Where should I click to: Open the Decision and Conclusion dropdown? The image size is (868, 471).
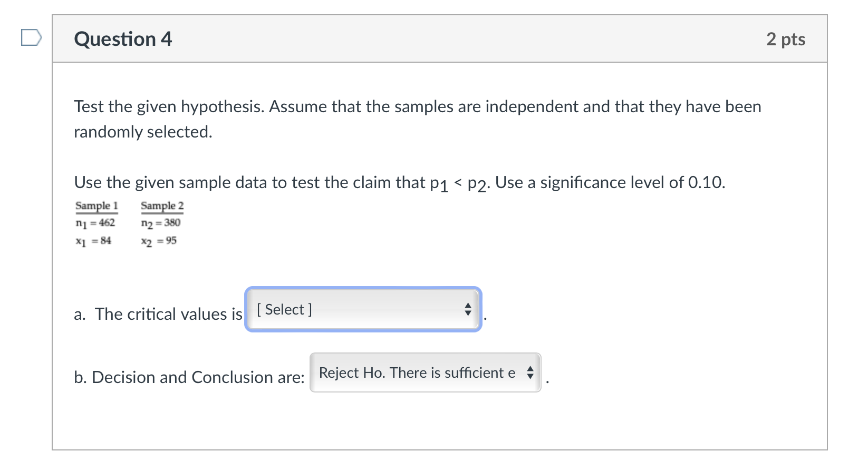(426, 372)
